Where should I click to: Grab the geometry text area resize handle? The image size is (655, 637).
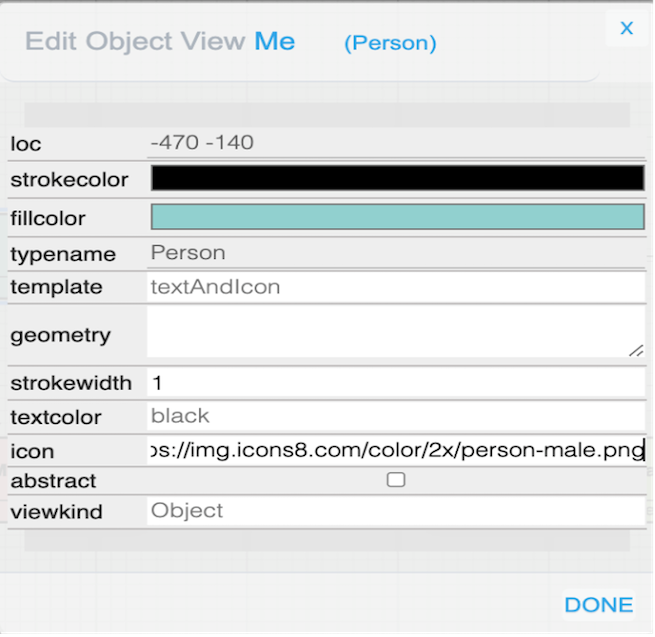pyautogui.click(x=637, y=350)
